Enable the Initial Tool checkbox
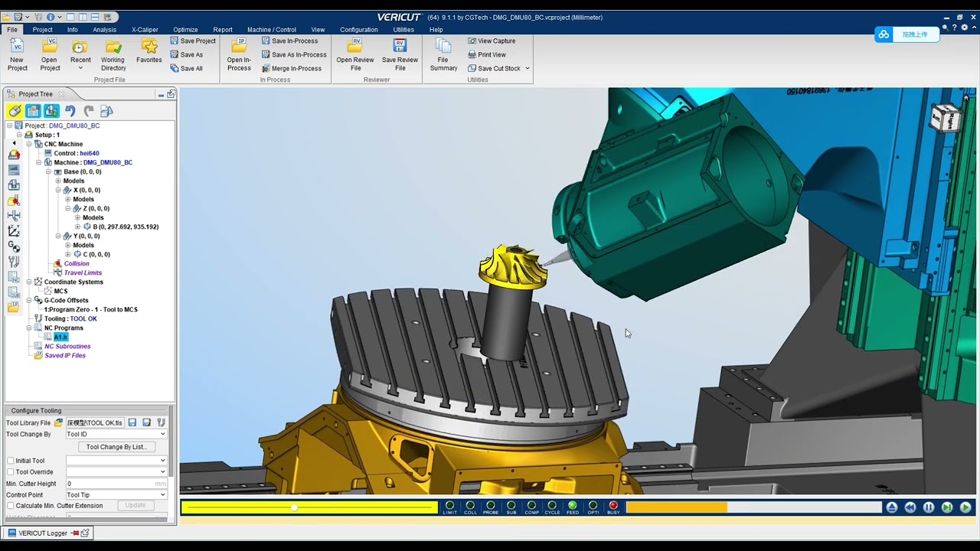Image resolution: width=980 pixels, height=551 pixels. [11, 461]
